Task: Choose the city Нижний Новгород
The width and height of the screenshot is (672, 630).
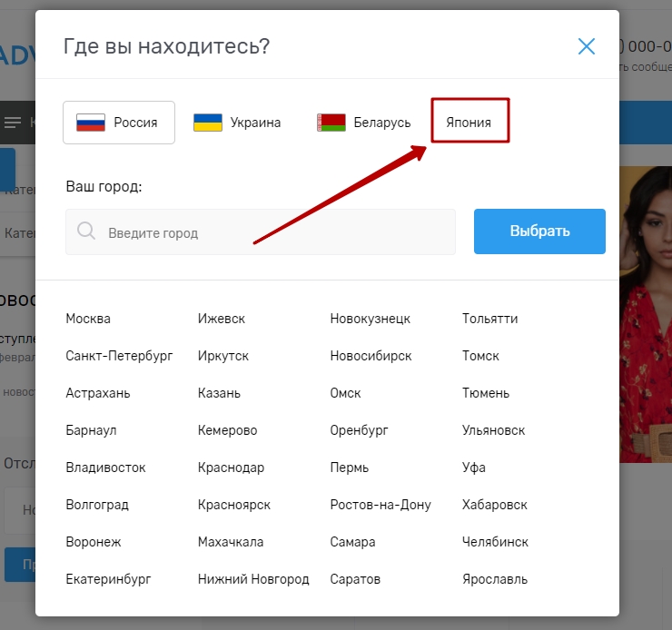Action: (x=253, y=579)
